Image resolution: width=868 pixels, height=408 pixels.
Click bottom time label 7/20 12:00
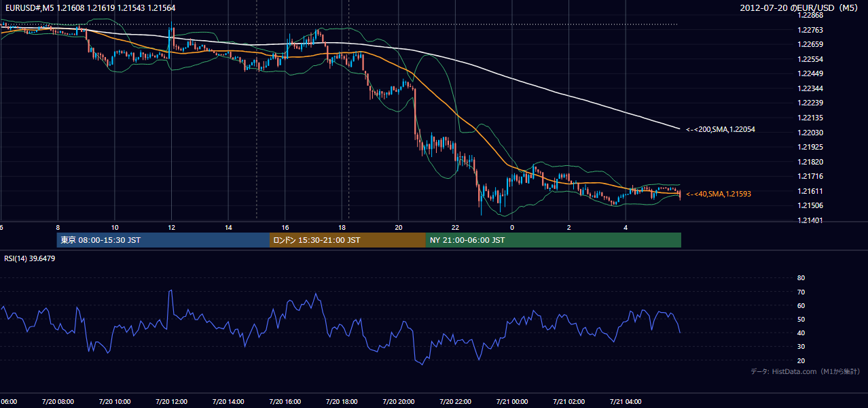(x=171, y=402)
